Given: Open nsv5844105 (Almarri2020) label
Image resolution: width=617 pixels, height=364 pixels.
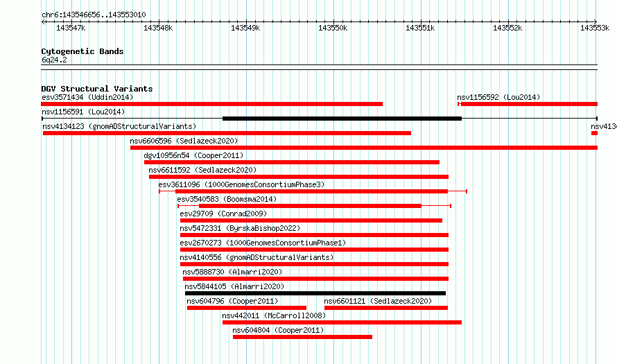Looking at the screenshot, I should point(234,286).
